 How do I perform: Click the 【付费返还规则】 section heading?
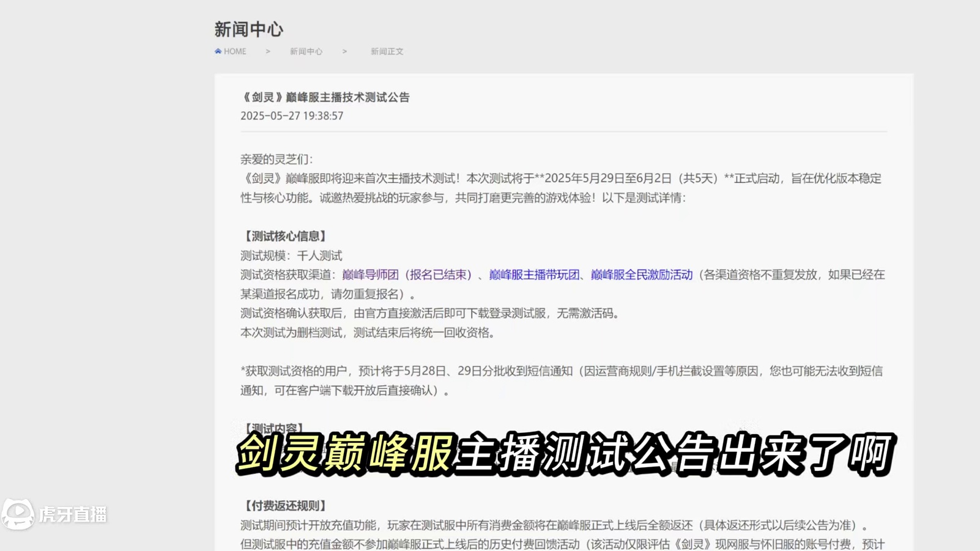pyautogui.click(x=284, y=505)
